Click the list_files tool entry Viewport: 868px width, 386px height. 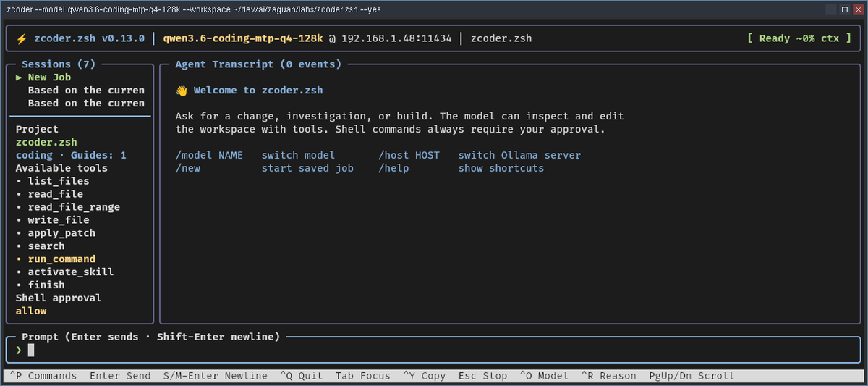coord(59,181)
